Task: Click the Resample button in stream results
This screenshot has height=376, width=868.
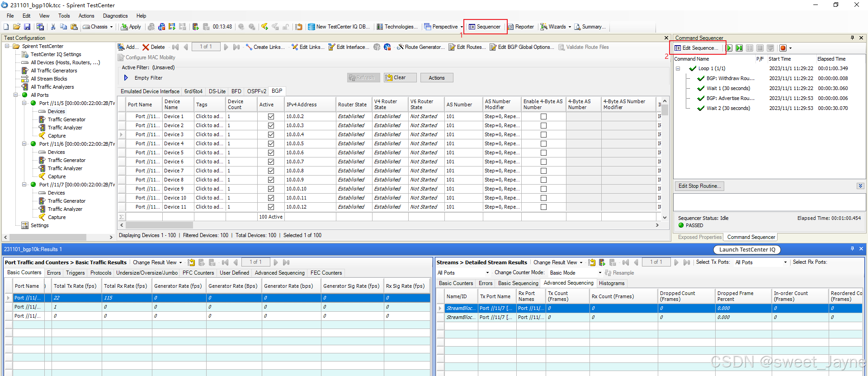Action: [619, 273]
